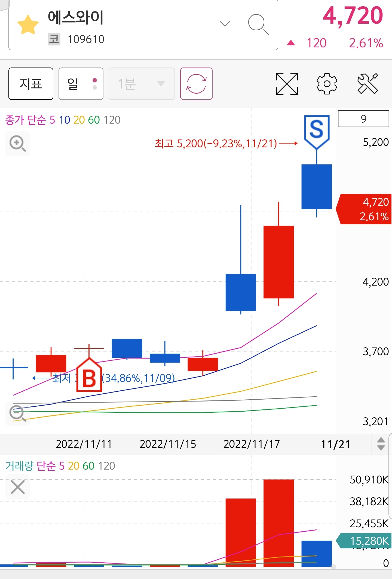Open the drawing tools icon

(367, 84)
